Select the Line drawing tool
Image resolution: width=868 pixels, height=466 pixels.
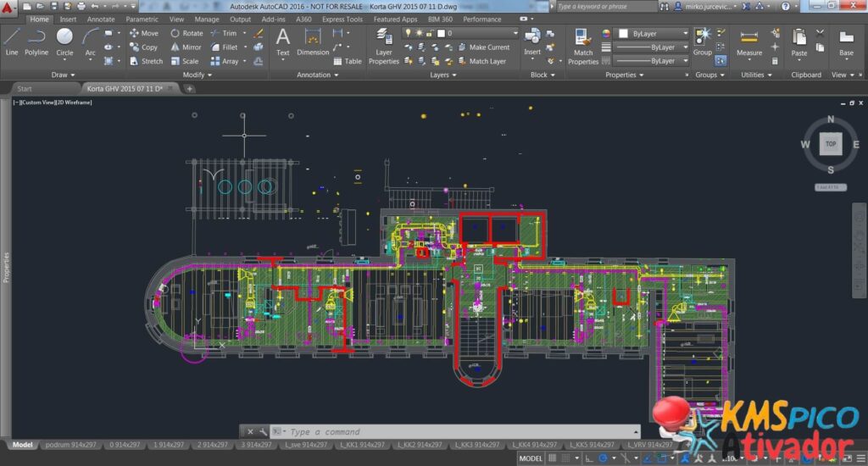click(12, 42)
